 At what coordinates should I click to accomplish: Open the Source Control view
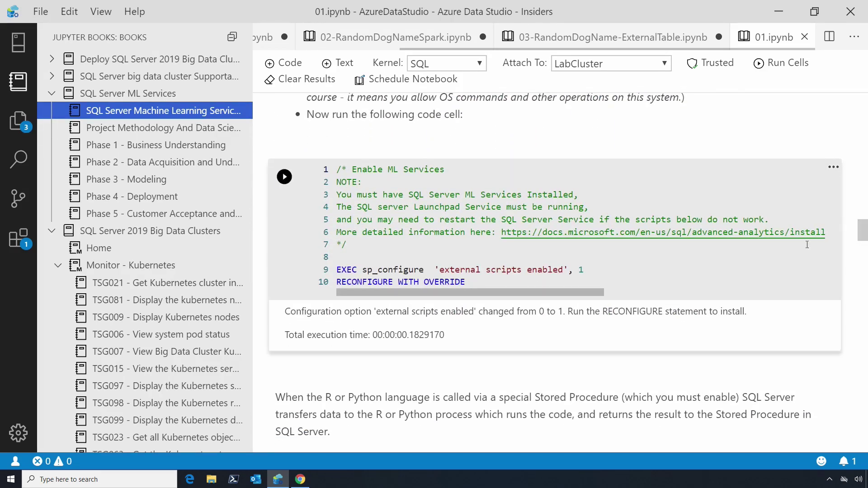(18, 198)
